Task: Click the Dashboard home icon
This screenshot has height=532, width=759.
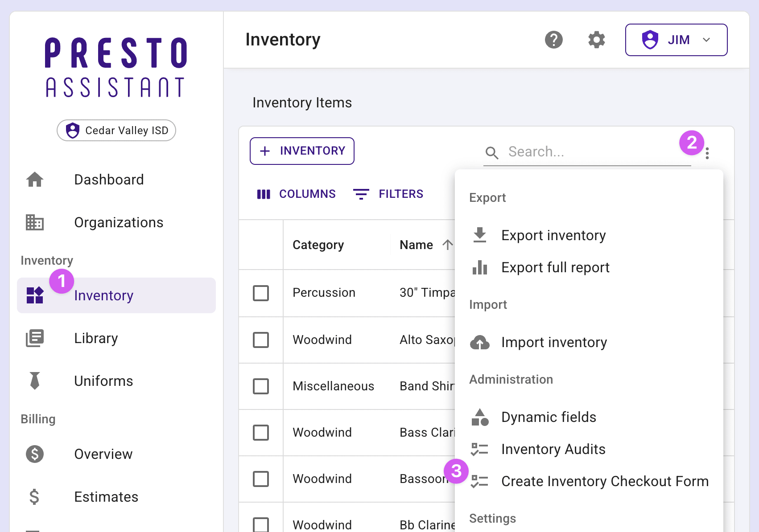Action: pyautogui.click(x=35, y=180)
